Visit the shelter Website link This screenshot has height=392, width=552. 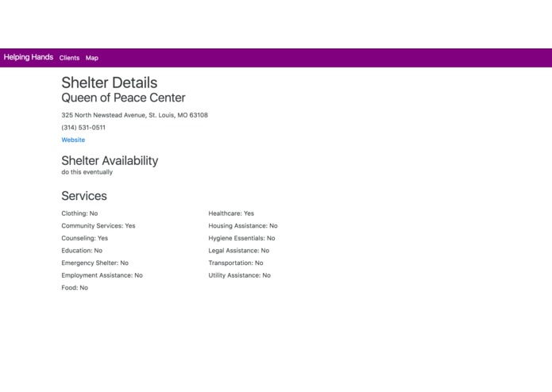click(x=73, y=140)
